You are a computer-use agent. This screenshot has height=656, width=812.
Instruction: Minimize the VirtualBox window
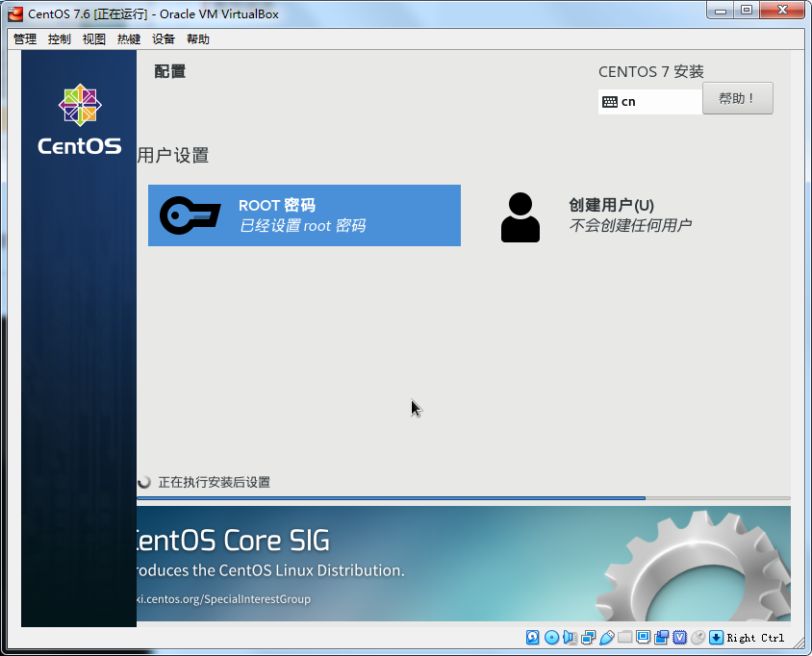pos(721,11)
